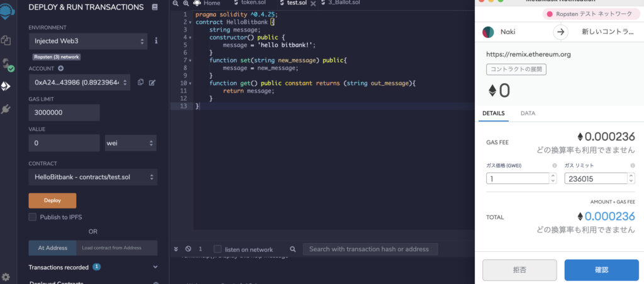Expand the Transactions recorded section
Screen dimensions: 644x284
(155, 267)
